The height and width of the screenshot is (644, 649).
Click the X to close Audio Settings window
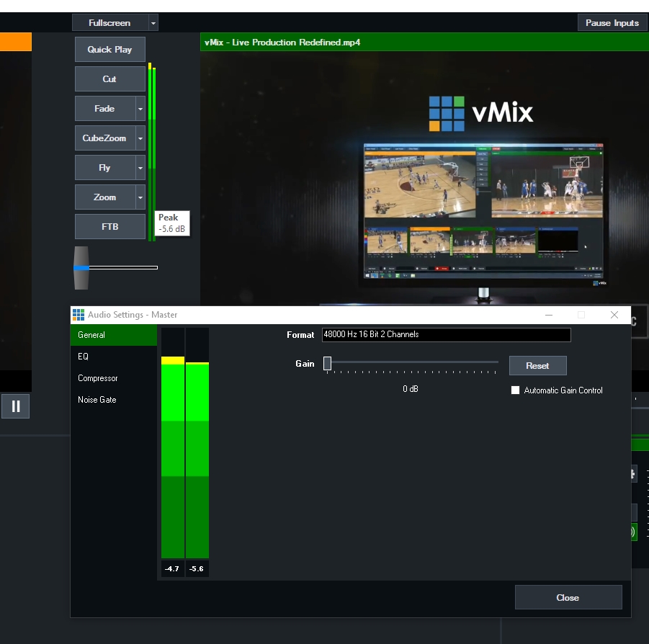pos(614,315)
